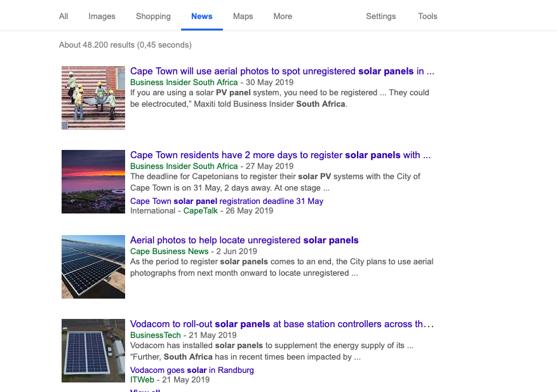Open the Settings menu
The height and width of the screenshot is (392, 557).
tap(381, 17)
